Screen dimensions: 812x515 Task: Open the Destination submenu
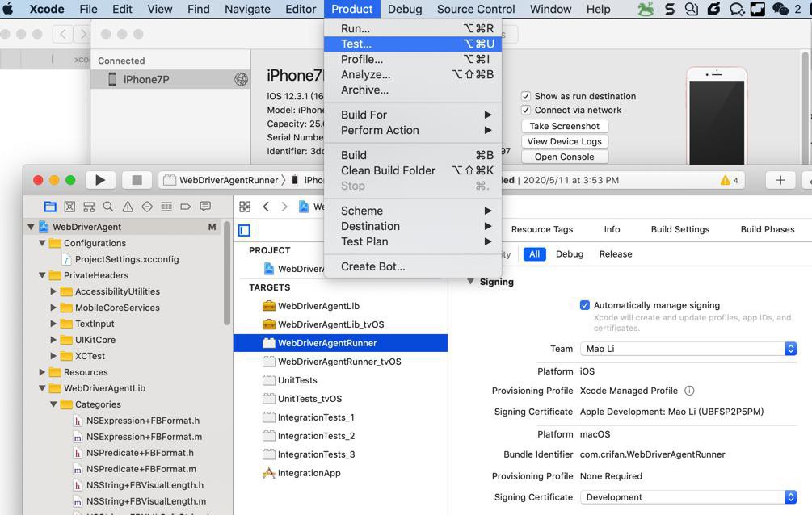point(413,226)
